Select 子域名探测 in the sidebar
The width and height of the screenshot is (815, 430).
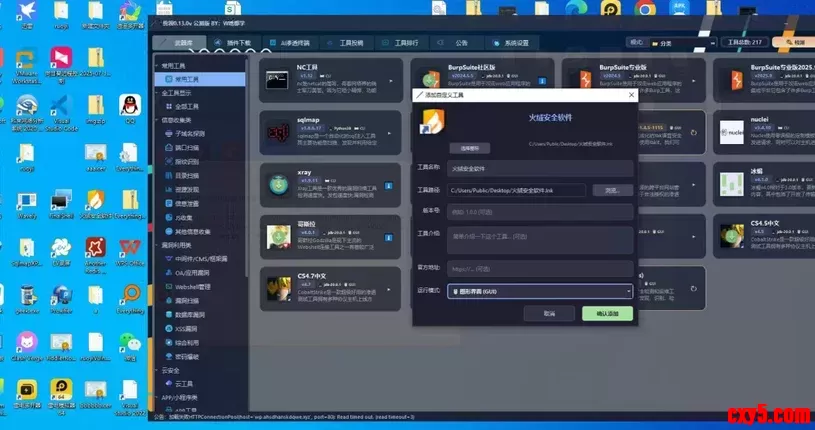pos(189,133)
